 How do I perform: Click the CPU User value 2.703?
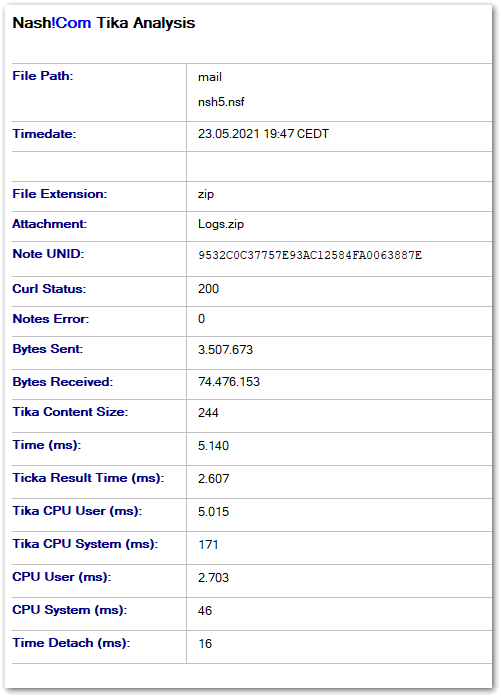pos(213,577)
